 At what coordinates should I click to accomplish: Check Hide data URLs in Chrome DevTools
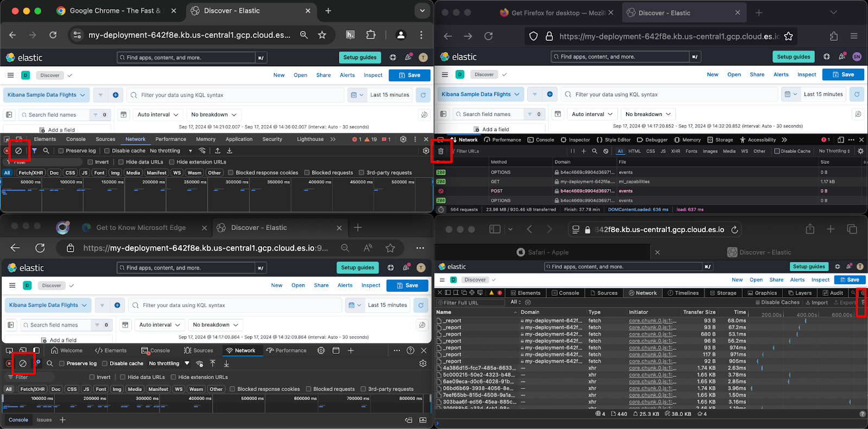click(121, 162)
